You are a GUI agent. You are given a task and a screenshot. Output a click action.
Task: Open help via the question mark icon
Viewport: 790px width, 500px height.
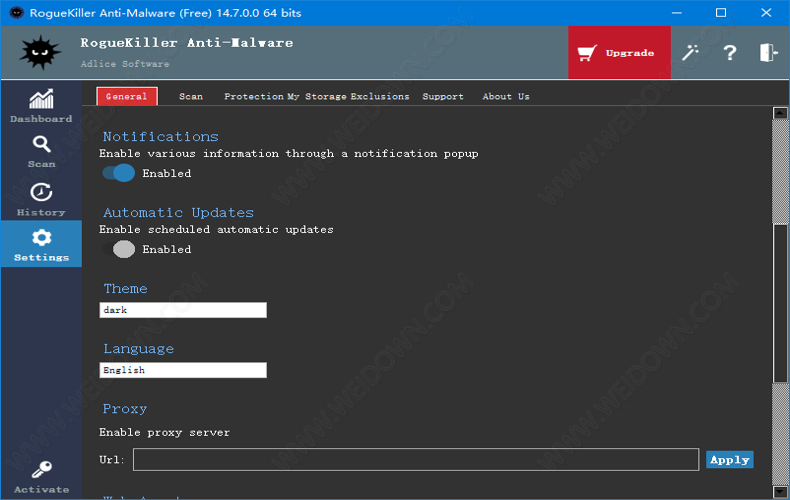730,53
